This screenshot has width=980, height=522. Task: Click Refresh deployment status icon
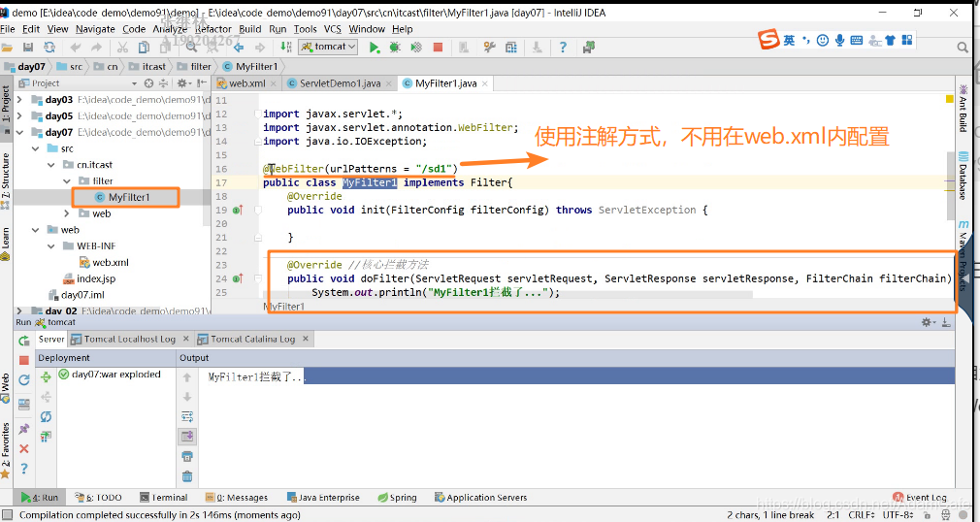coord(46,416)
